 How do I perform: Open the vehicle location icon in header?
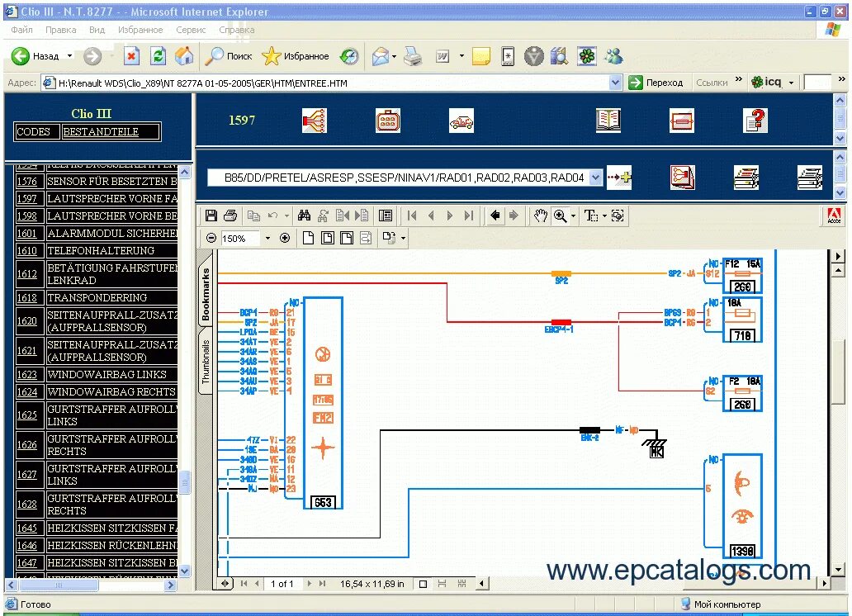(x=461, y=121)
